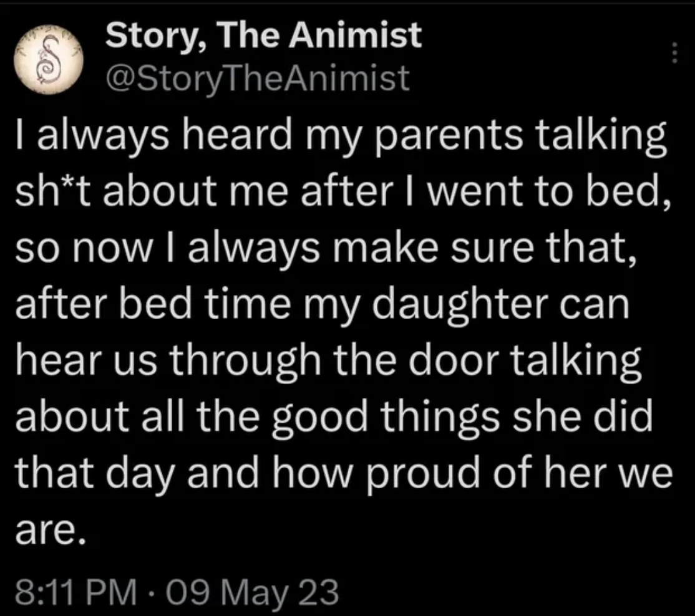Open the three-dot more options menu
Image resolution: width=695 pixels, height=616 pixels.
point(674,54)
